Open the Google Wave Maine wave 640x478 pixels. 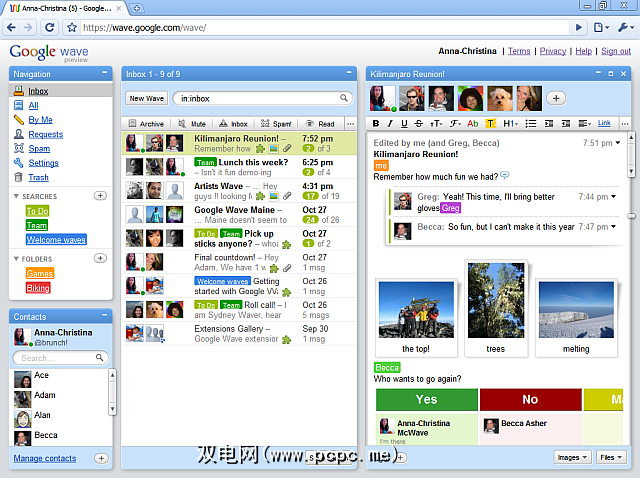239,214
